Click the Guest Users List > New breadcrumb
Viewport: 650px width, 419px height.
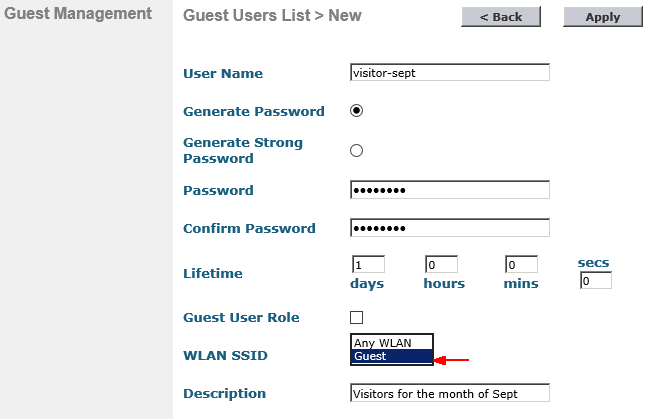272,15
